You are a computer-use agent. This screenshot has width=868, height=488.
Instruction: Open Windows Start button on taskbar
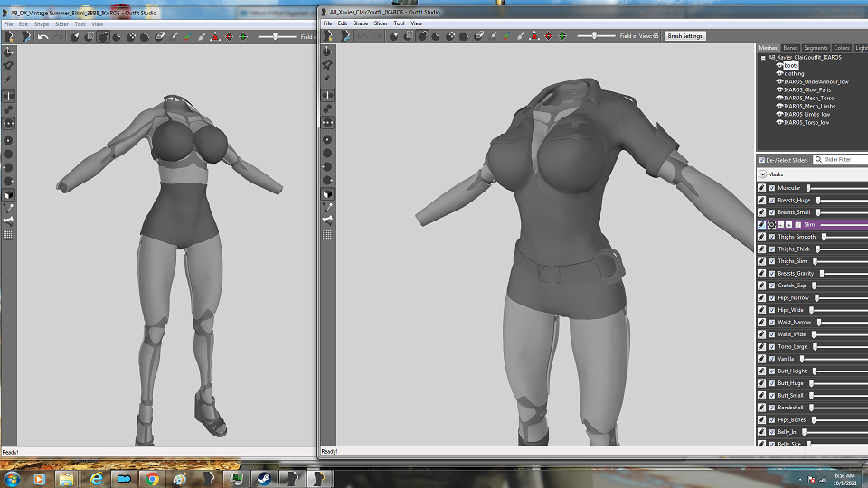point(12,479)
